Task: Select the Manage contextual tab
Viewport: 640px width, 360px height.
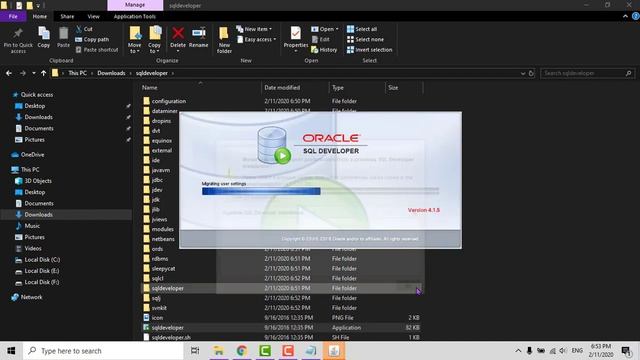Action: (135, 5)
